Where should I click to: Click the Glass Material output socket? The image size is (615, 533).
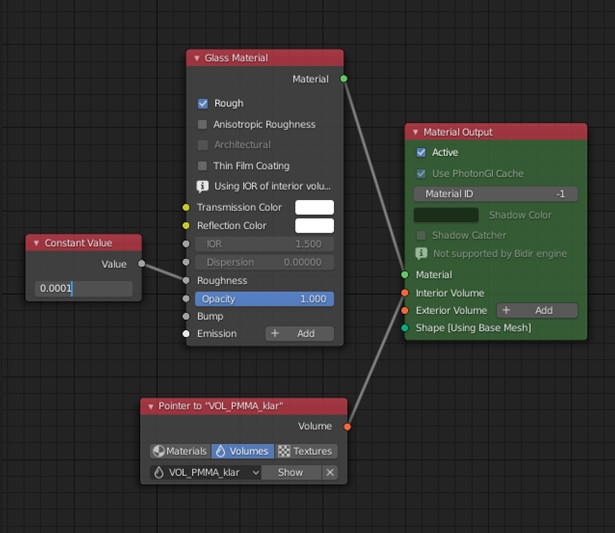[x=344, y=78]
